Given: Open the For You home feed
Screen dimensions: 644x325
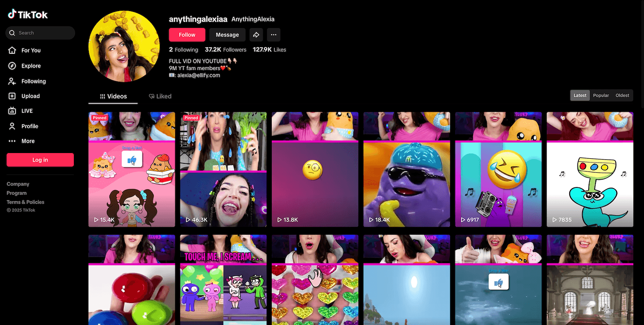Looking at the screenshot, I should pyautogui.click(x=30, y=50).
